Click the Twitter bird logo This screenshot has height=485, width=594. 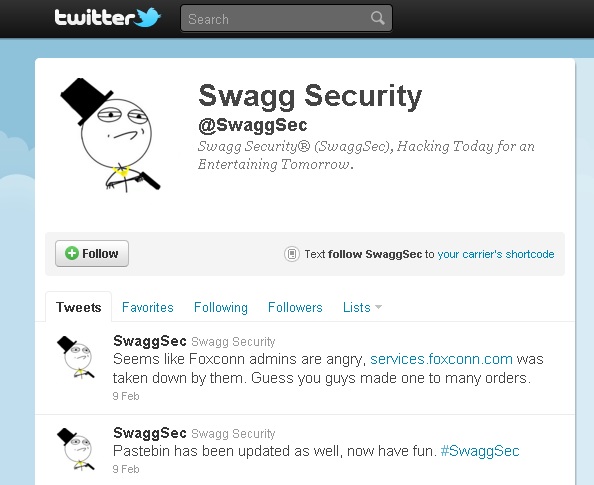point(148,17)
